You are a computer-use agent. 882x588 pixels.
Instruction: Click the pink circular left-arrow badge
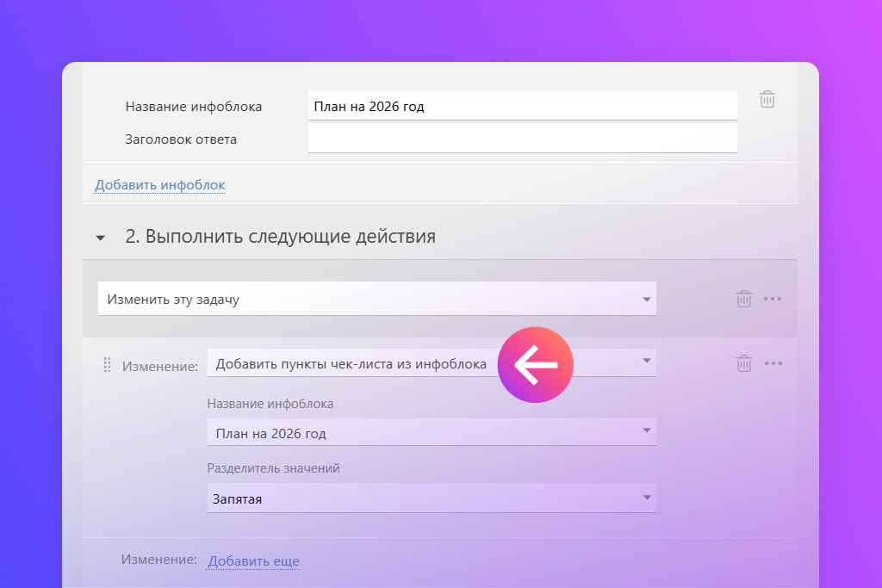click(535, 365)
